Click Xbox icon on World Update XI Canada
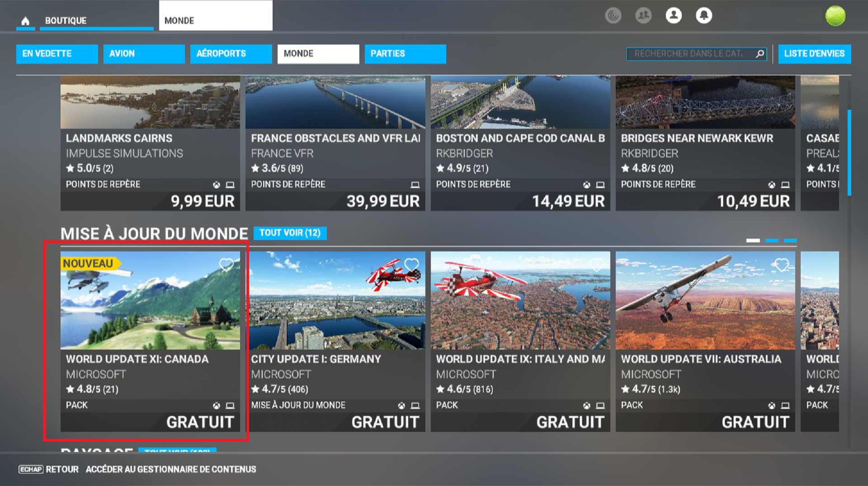This screenshot has height=486, width=868. coord(217,405)
